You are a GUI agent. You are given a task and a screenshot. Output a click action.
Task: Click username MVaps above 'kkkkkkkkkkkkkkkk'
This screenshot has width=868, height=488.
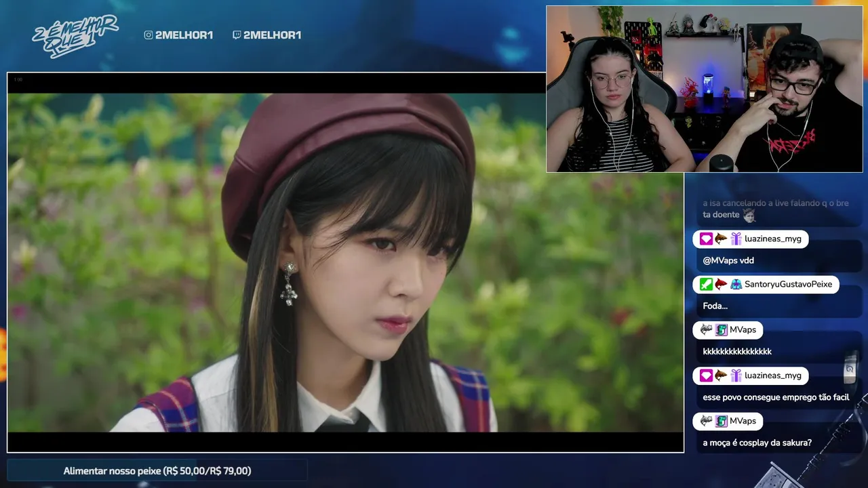coord(743,329)
